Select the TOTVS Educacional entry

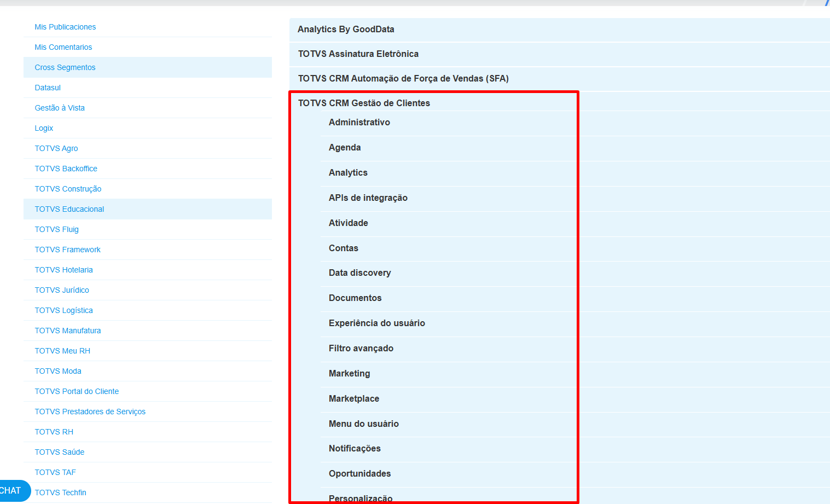tap(69, 209)
